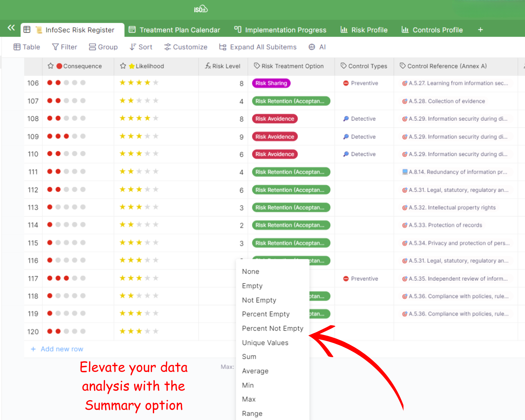Select Percent Not Empty summary option

pyautogui.click(x=272, y=328)
